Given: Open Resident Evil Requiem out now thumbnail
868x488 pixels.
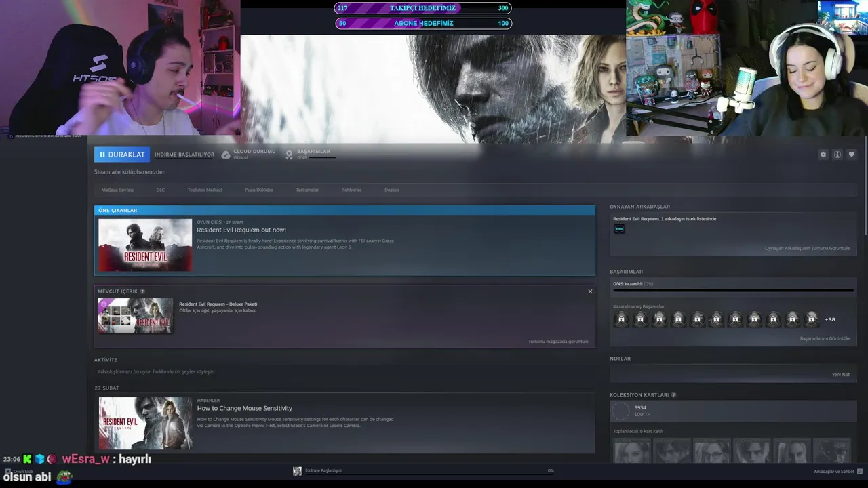Looking at the screenshot, I should [x=145, y=245].
